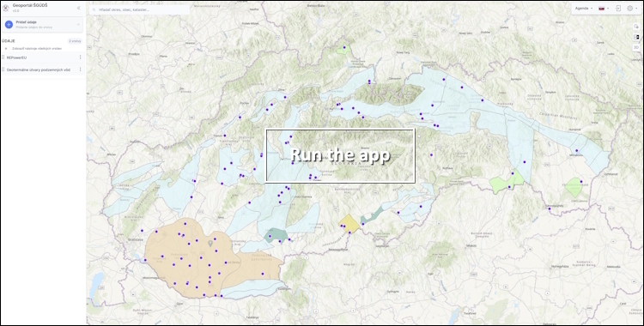Select the REPowerEU layer row

click(42, 57)
